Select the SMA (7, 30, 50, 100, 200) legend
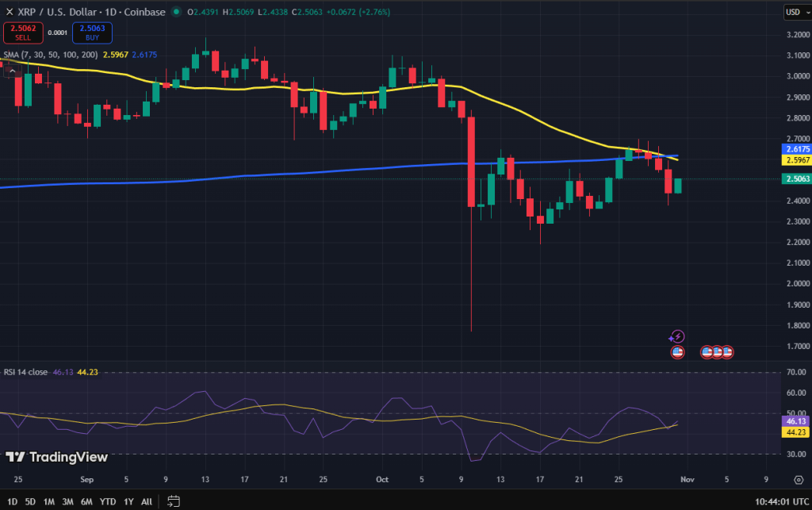 [51, 55]
